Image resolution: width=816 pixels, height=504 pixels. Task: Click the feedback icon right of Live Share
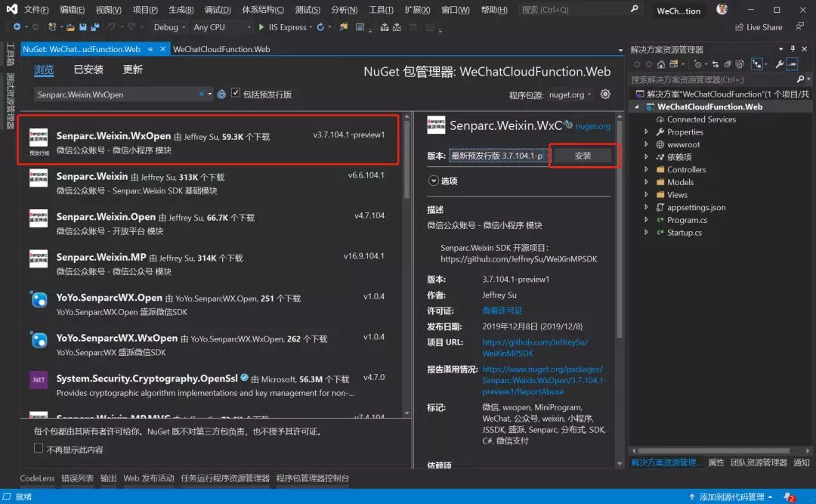pyautogui.click(x=800, y=26)
